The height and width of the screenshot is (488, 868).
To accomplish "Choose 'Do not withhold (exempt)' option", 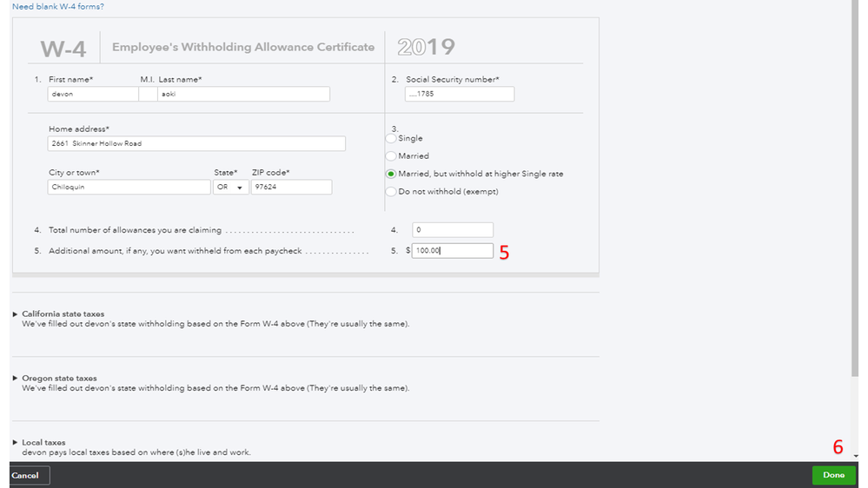I will tap(391, 192).
